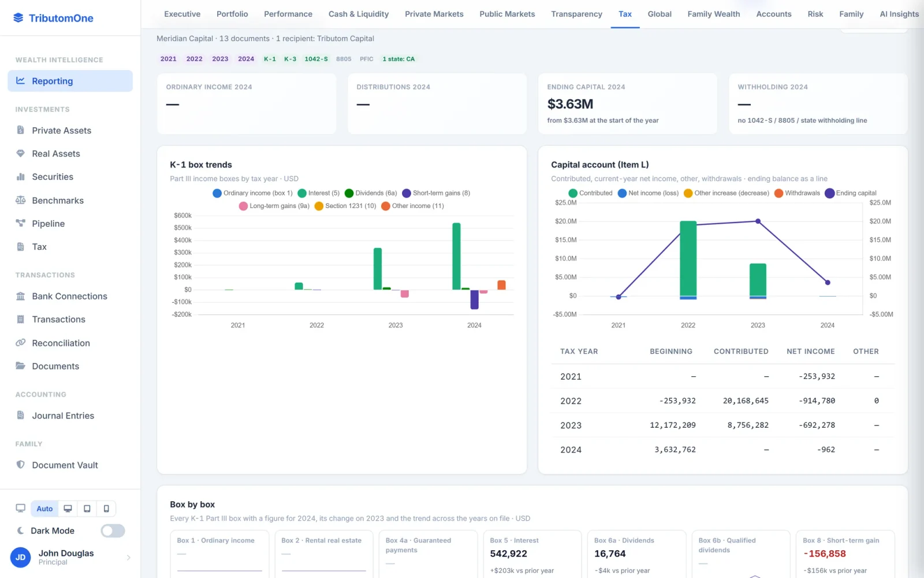Toggle Contributed legend in Capital account chart
This screenshot has height=578, width=924.
click(x=591, y=193)
